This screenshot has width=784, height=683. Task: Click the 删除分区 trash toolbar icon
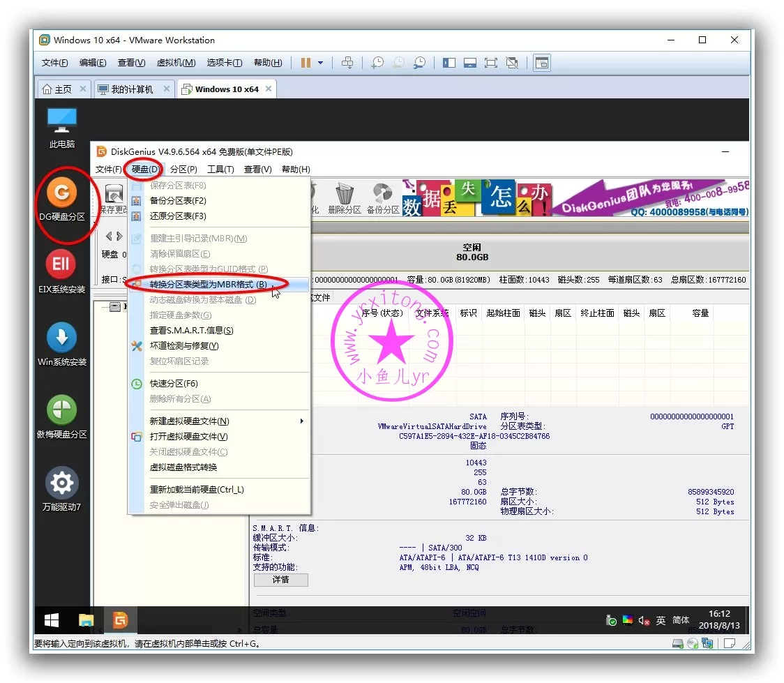(345, 199)
